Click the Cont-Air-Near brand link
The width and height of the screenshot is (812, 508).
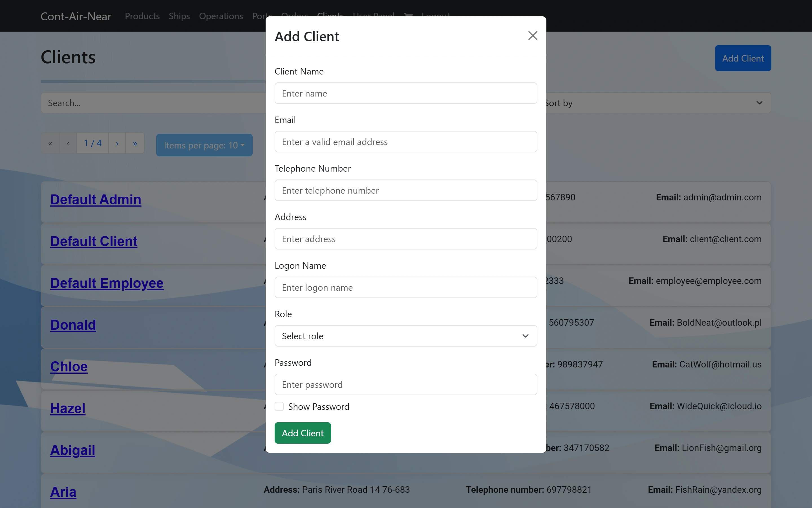point(76,16)
